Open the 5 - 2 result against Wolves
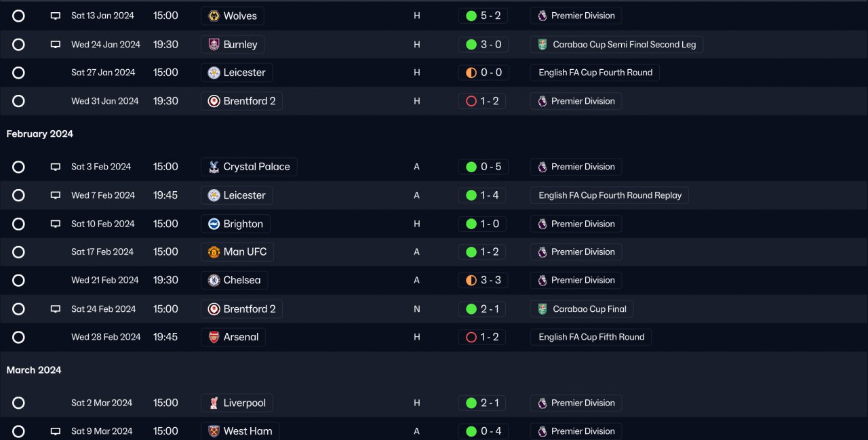This screenshot has height=440, width=868. coord(490,16)
